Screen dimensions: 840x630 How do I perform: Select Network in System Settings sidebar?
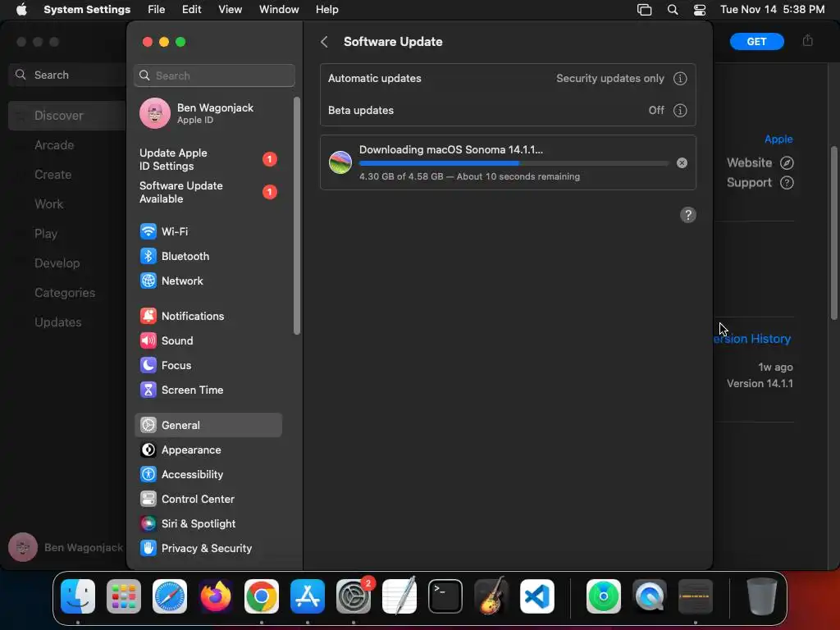[208, 281]
